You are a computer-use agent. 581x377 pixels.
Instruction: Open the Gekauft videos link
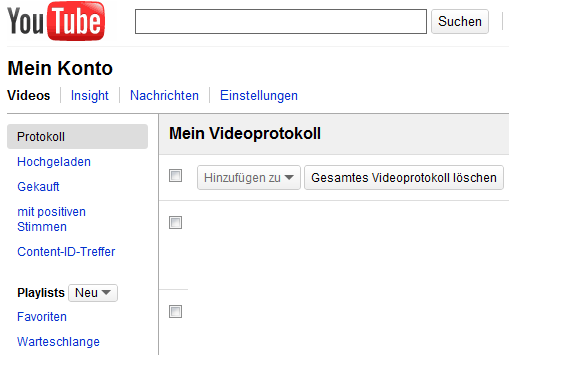(38, 186)
